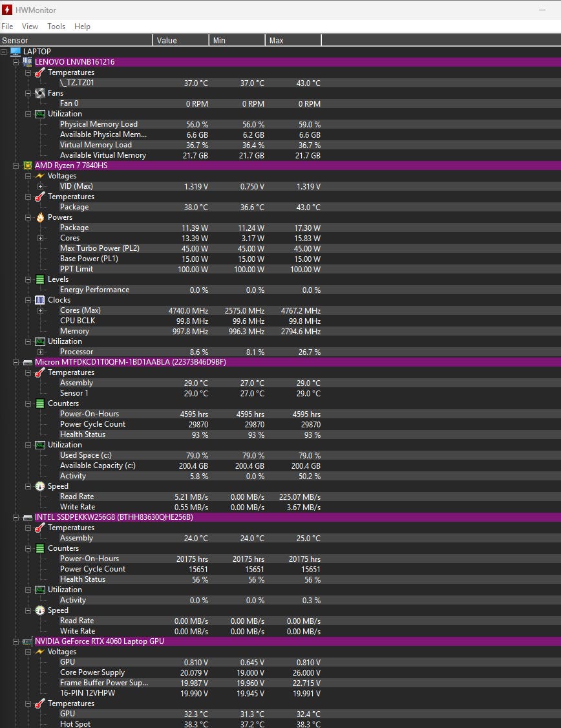This screenshot has height=728, width=561.
Task: Expand the Cores power entry
Action: pyautogui.click(x=40, y=238)
